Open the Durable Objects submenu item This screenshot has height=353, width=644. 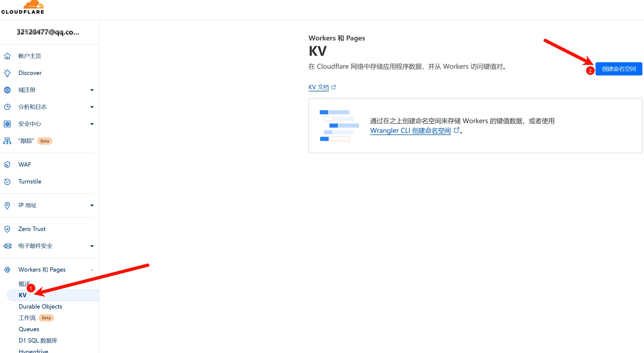[x=40, y=307]
